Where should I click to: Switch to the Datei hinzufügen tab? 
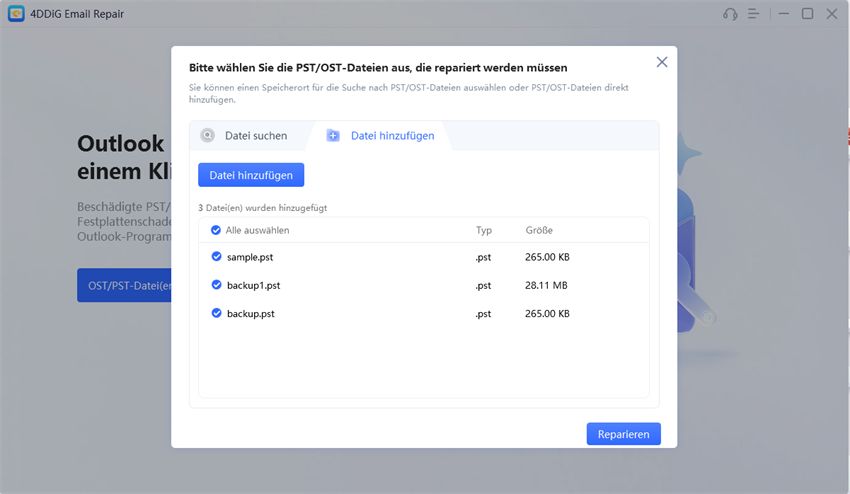click(x=381, y=136)
